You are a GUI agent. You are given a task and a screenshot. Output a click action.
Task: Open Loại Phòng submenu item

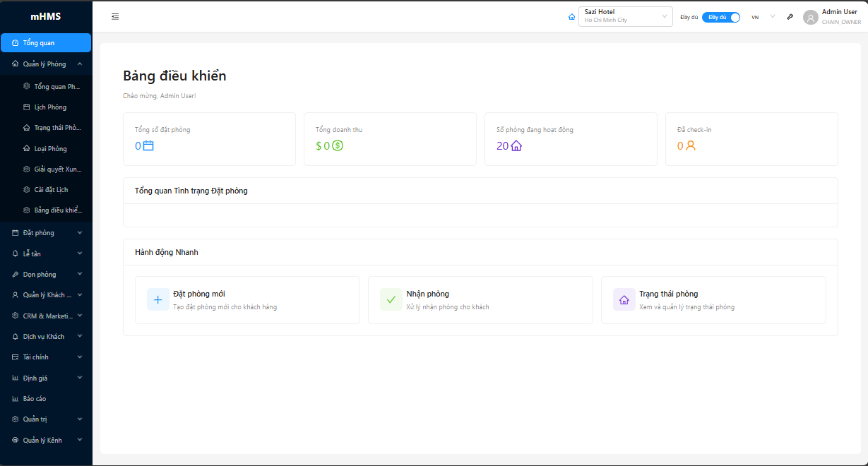point(51,149)
